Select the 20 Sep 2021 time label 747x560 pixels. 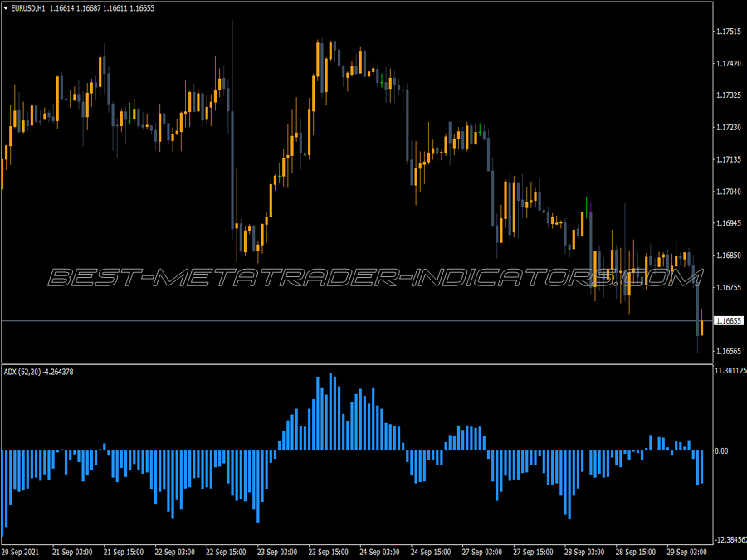point(21,552)
